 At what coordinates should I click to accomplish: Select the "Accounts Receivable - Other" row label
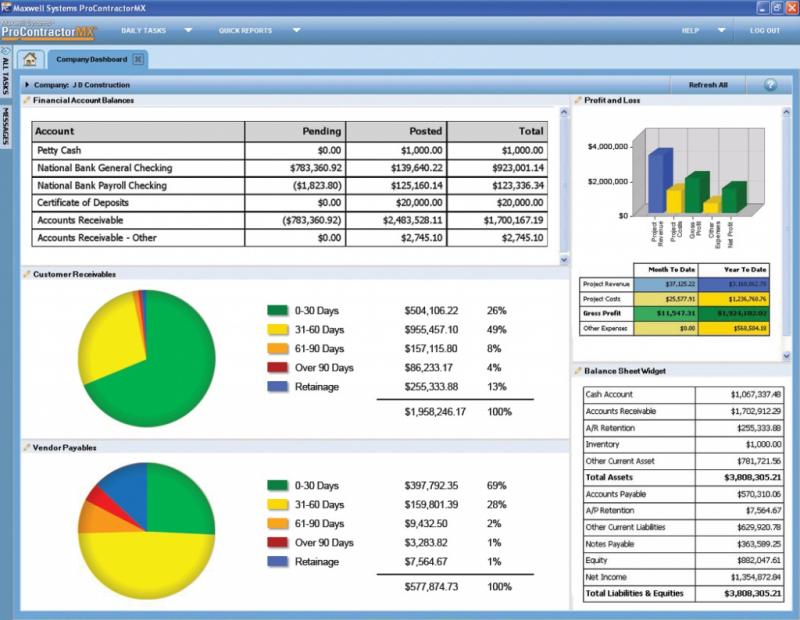click(97, 238)
